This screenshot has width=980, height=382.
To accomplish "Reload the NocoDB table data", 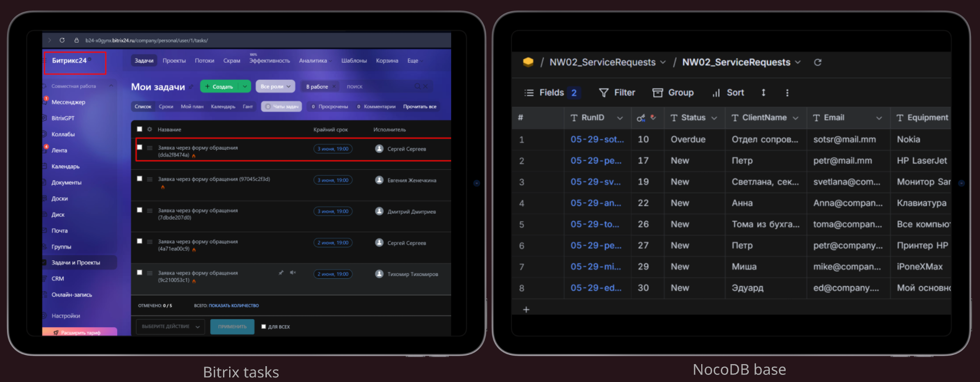I will [818, 62].
